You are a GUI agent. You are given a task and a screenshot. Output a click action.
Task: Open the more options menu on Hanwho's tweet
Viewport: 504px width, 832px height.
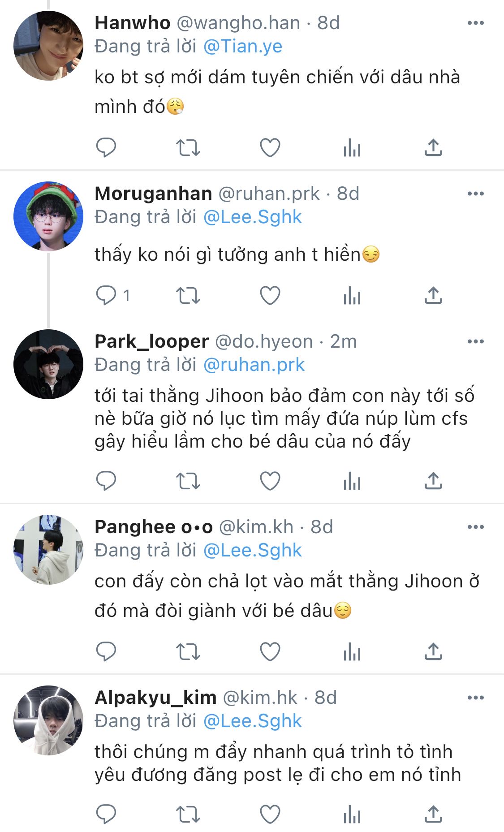476,23
